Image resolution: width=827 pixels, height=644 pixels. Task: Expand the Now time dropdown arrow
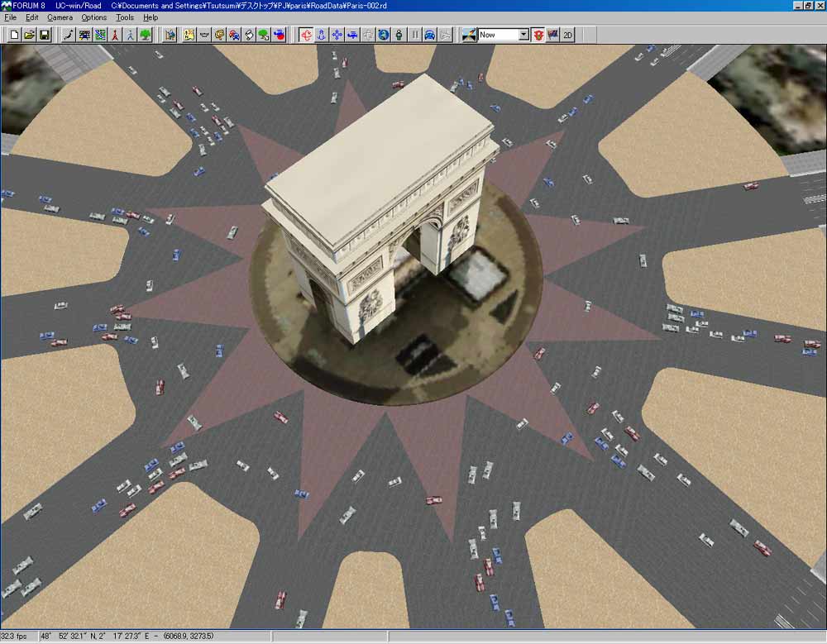(x=523, y=35)
